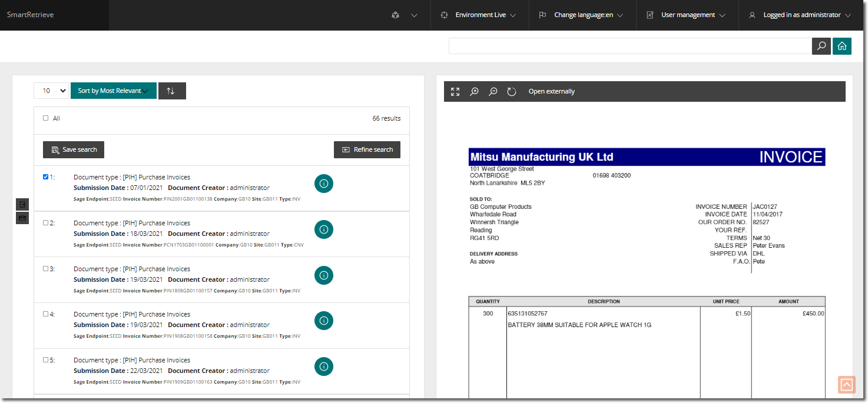868x403 pixels.
Task: Show info for result dated 07/01/2021
Action: click(324, 184)
